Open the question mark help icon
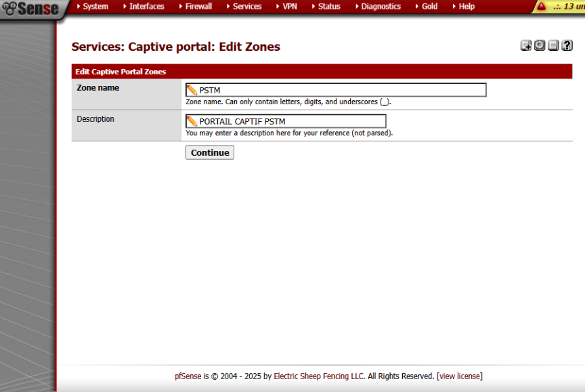Image resolution: width=585 pixels, height=392 pixels. tap(567, 45)
